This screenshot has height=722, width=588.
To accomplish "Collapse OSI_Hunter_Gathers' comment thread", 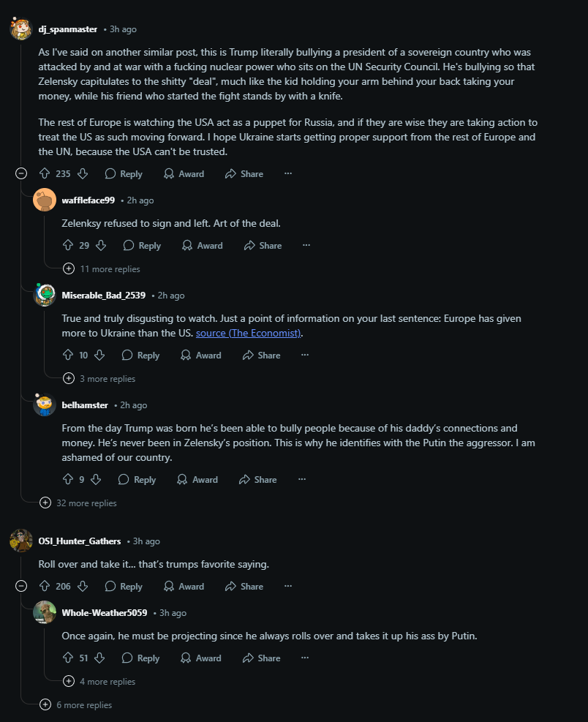I will coord(21,586).
